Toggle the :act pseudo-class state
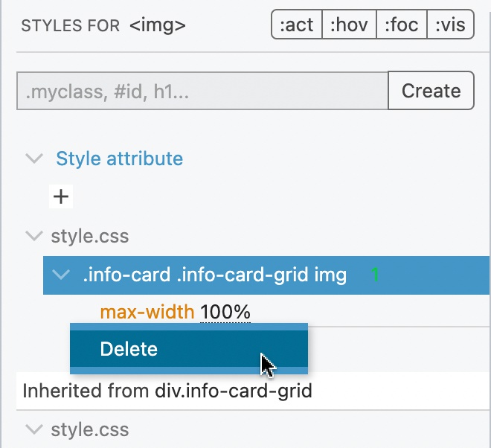 pyautogui.click(x=297, y=25)
